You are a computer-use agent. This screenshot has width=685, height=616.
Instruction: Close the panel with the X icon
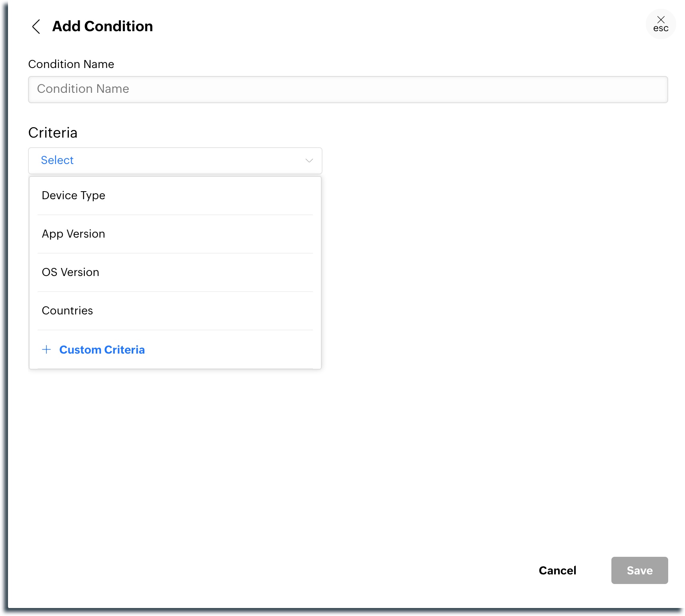[661, 20]
